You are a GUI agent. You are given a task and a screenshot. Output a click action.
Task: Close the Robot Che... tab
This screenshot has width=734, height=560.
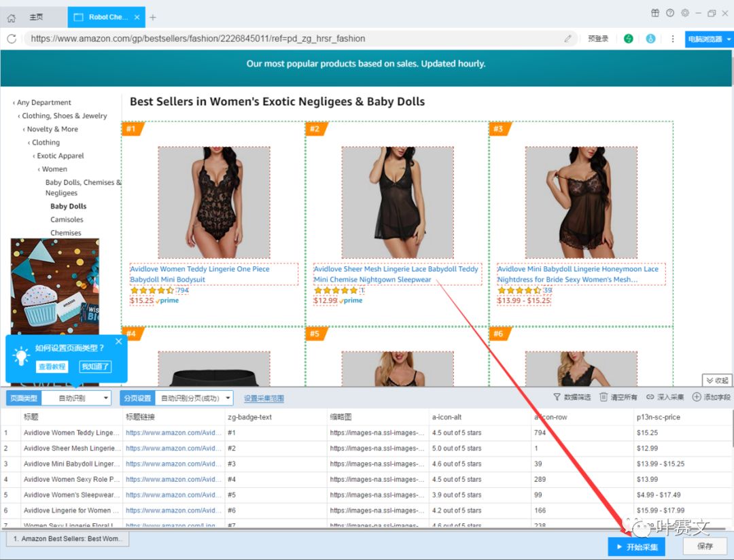137,17
